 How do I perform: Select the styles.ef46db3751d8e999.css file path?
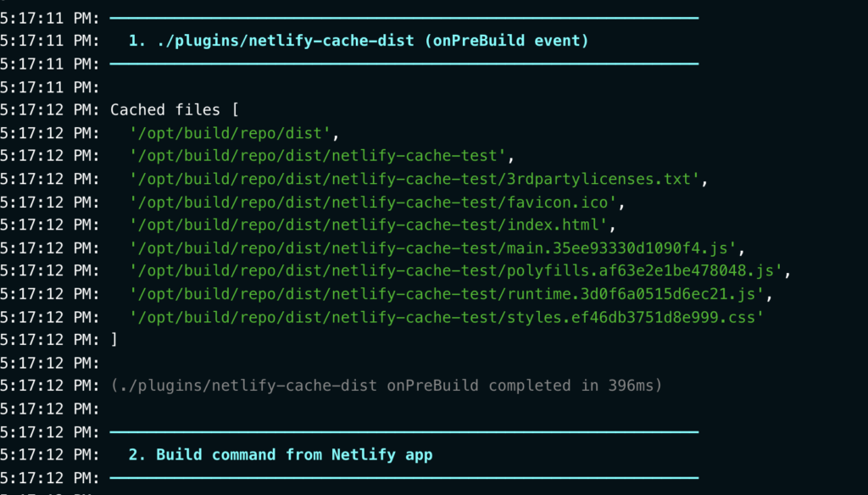point(447,316)
